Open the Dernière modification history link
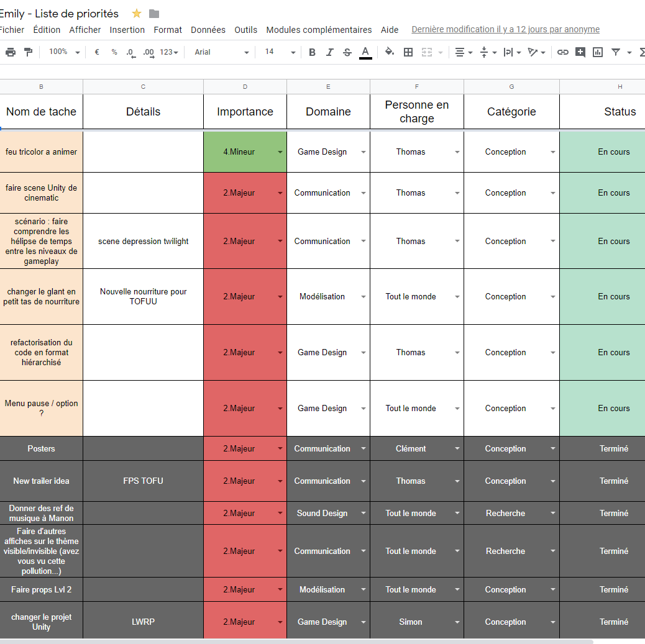The image size is (645, 644). [506, 29]
